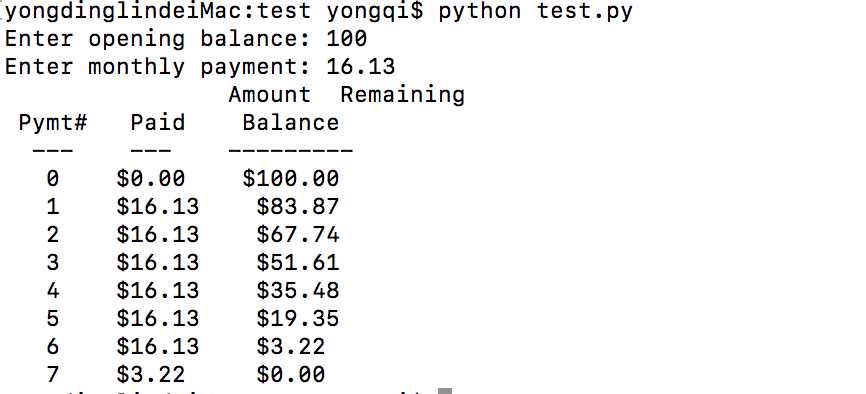Click the $100.00 balance in row 0

291,178
